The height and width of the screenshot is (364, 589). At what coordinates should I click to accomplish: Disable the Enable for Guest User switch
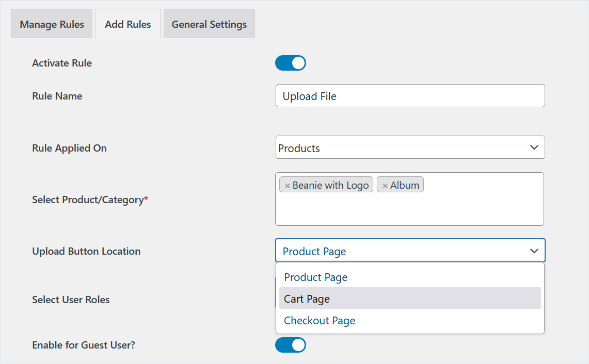tap(291, 345)
